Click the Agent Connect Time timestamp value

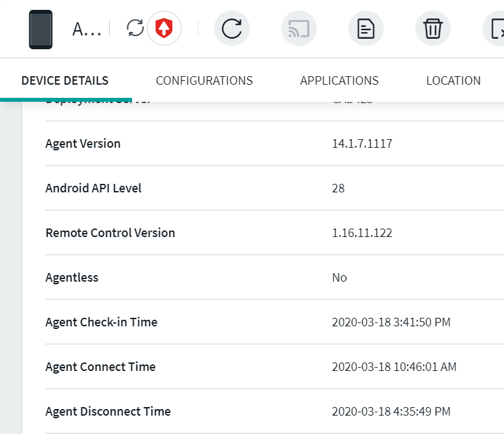[394, 367]
